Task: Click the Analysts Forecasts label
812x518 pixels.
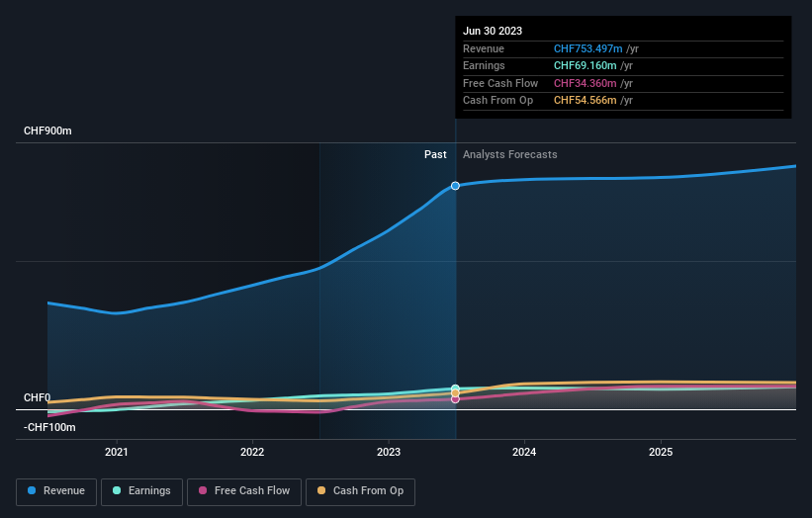Action: coord(510,154)
